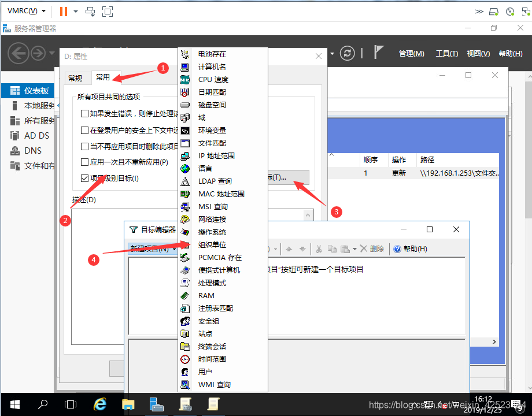Open the 帮助(H) menu in Server Manager header
This screenshot has height=416, width=532.
pos(510,54)
